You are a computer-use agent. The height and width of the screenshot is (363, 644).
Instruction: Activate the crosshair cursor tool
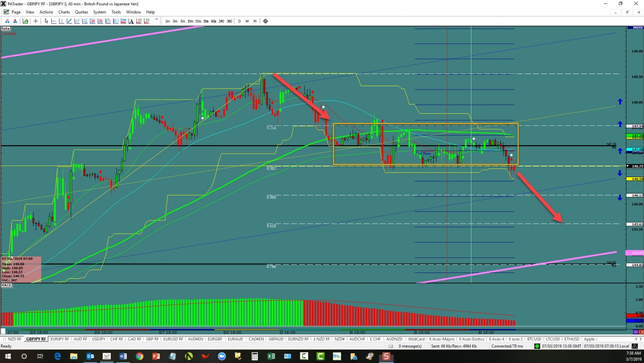click(x=36, y=21)
